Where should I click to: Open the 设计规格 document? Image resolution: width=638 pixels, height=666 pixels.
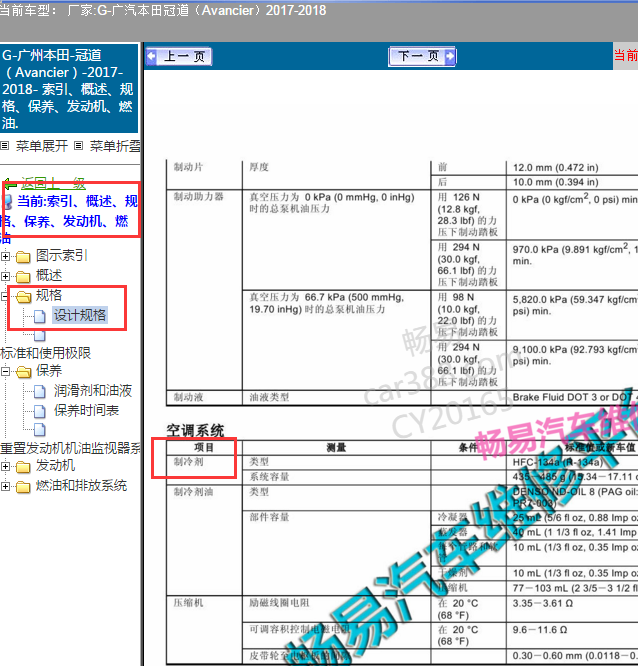tap(80, 315)
